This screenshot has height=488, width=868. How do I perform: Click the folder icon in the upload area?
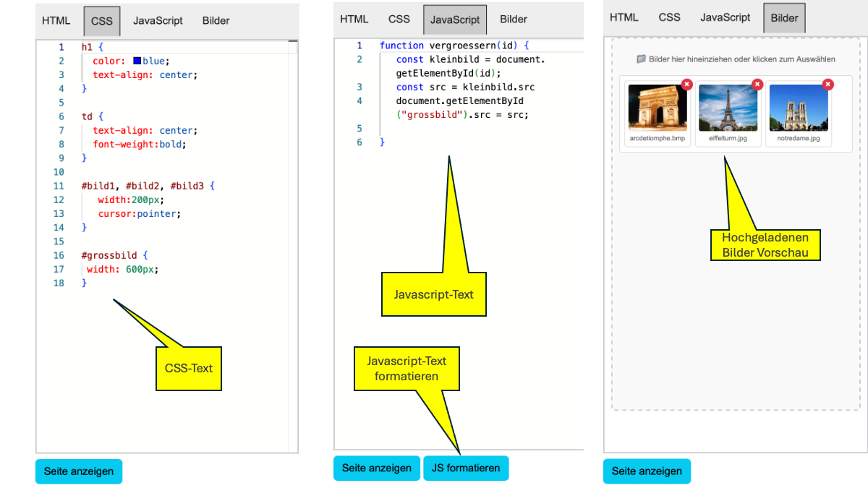pyautogui.click(x=641, y=59)
